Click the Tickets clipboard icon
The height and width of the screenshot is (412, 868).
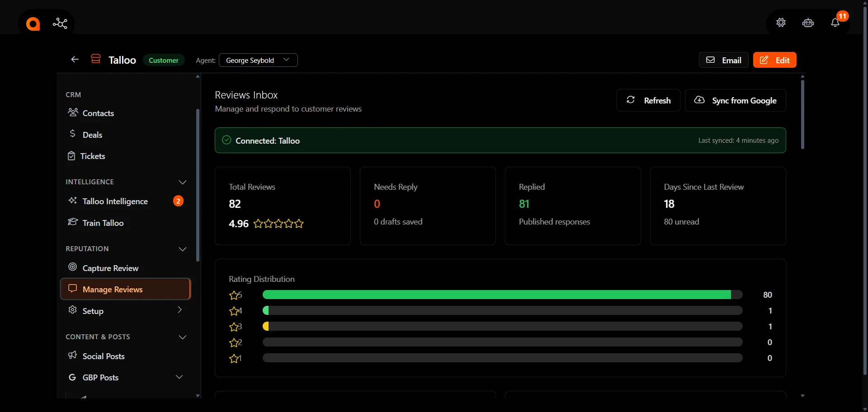pos(71,156)
